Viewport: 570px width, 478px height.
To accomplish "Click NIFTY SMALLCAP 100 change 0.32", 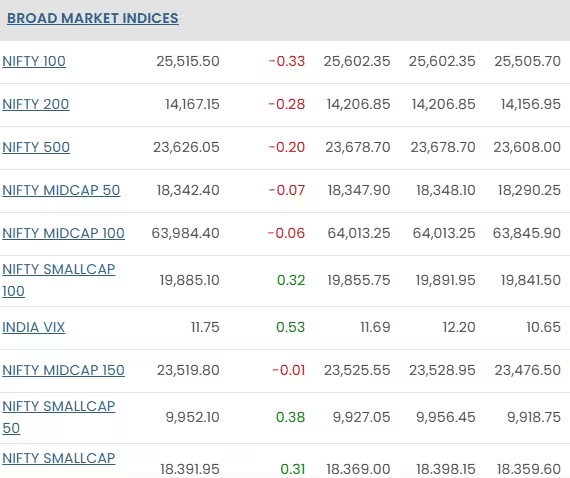I will coord(291,280).
